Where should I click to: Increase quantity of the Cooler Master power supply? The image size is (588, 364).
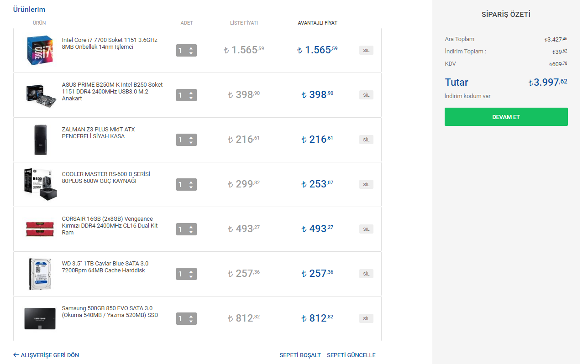191,182
